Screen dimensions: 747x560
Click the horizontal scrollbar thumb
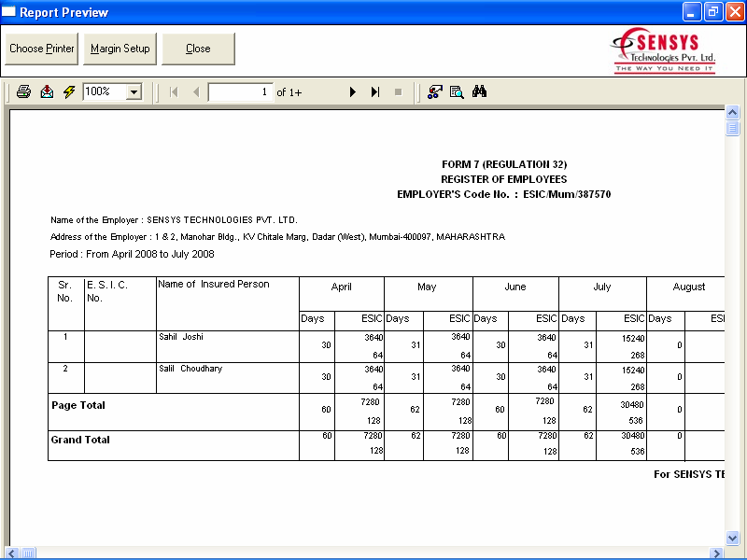[28, 553]
